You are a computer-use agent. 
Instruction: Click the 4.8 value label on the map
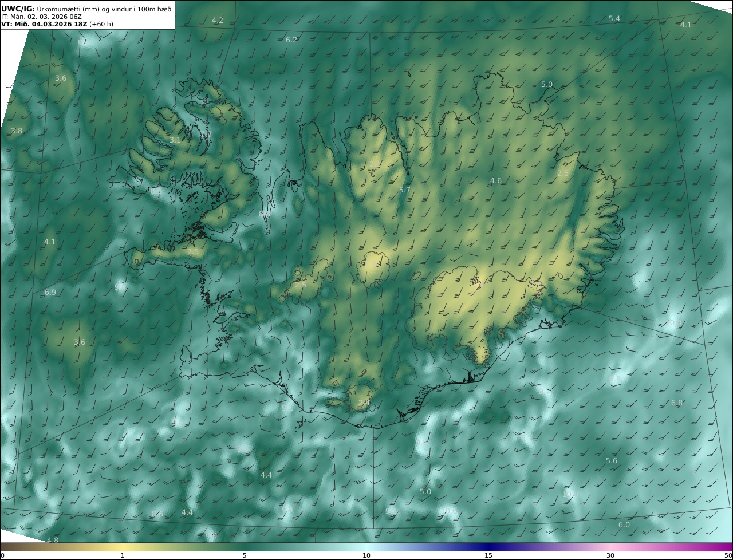pos(53,540)
